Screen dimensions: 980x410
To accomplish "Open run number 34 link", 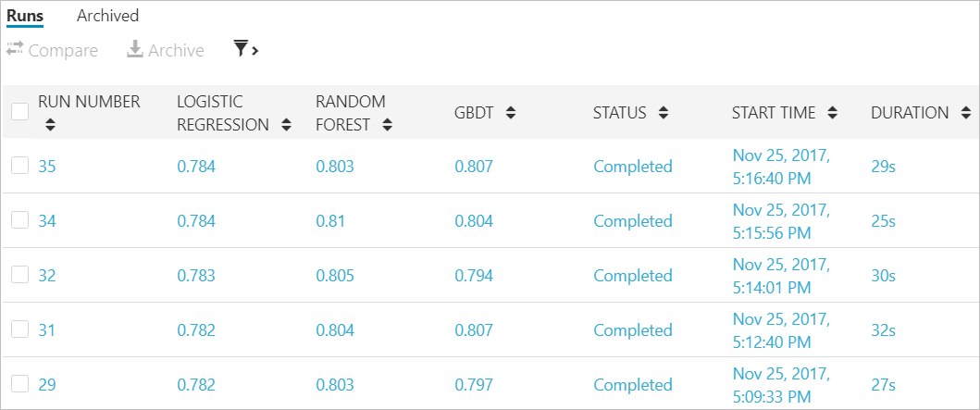I will [47, 221].
